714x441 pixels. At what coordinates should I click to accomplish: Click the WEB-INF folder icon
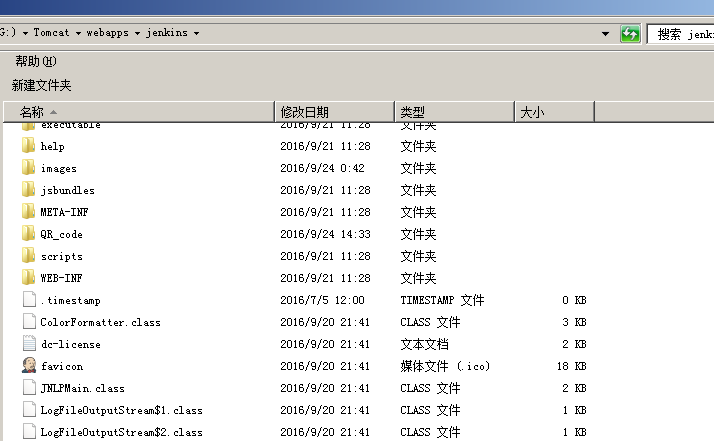click(28, 277)
